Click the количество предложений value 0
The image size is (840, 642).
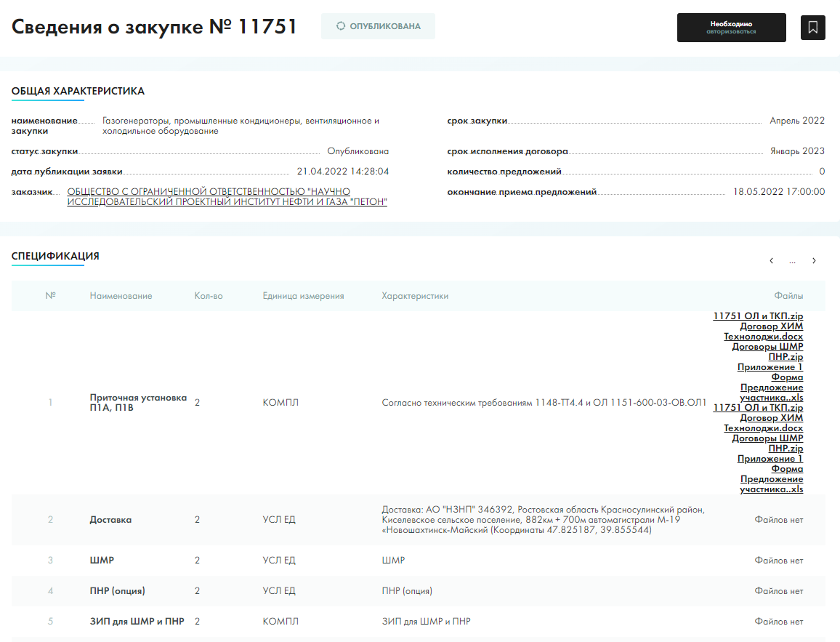click(822, 172)
